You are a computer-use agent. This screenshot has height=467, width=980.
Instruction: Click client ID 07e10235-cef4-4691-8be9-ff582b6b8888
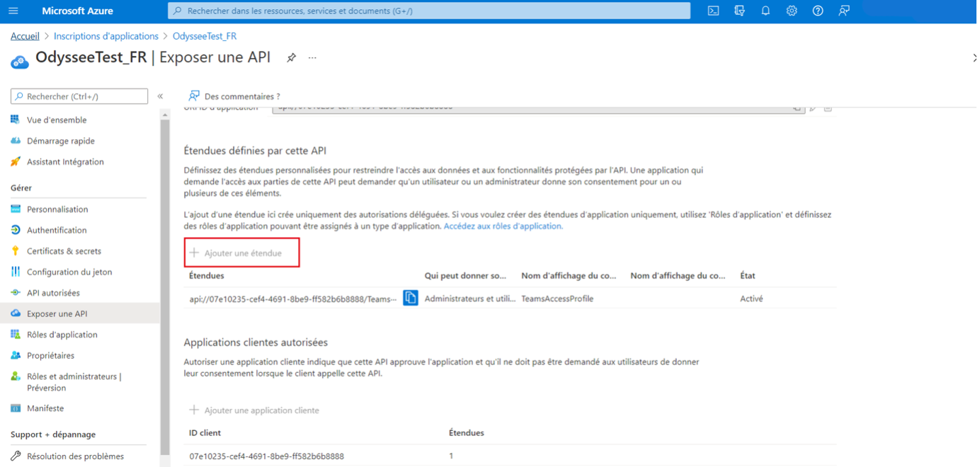pos(266,456)
